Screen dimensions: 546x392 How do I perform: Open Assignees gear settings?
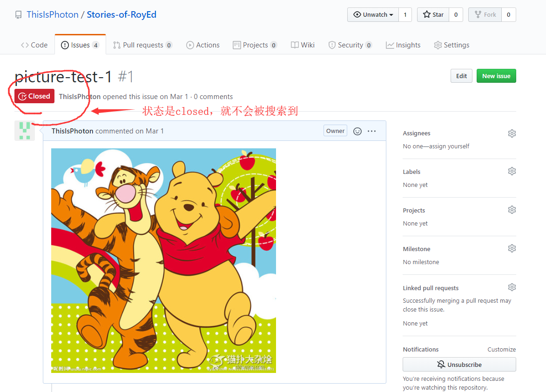pos(512,133)
